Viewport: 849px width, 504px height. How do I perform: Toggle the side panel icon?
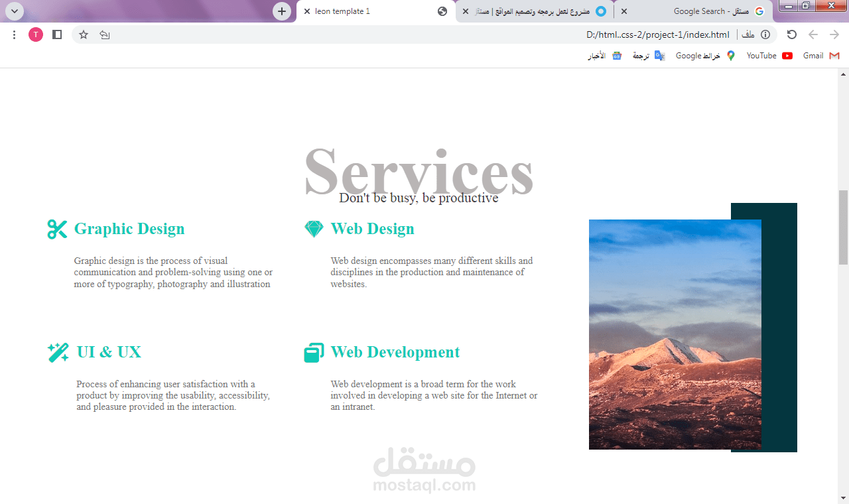click(57, 34)
